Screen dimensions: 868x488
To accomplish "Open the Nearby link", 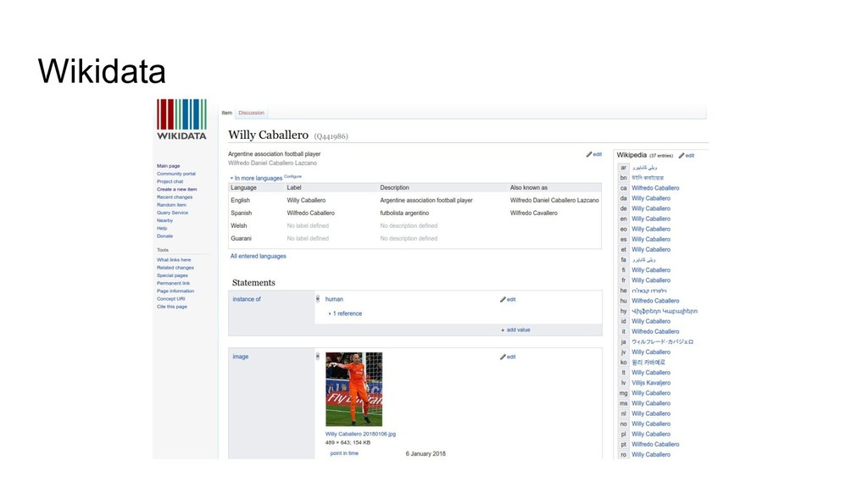I will (x=165, y=220).
